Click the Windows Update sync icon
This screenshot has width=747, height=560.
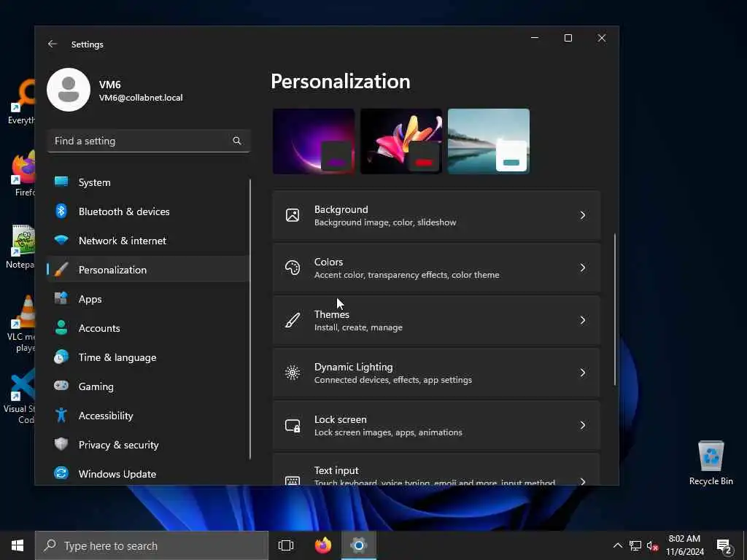[61, 473]
